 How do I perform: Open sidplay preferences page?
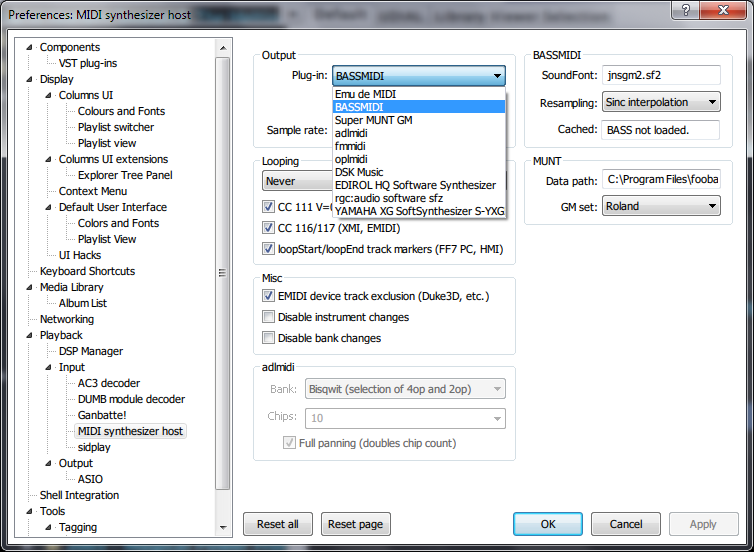click(x=94, y=447)
